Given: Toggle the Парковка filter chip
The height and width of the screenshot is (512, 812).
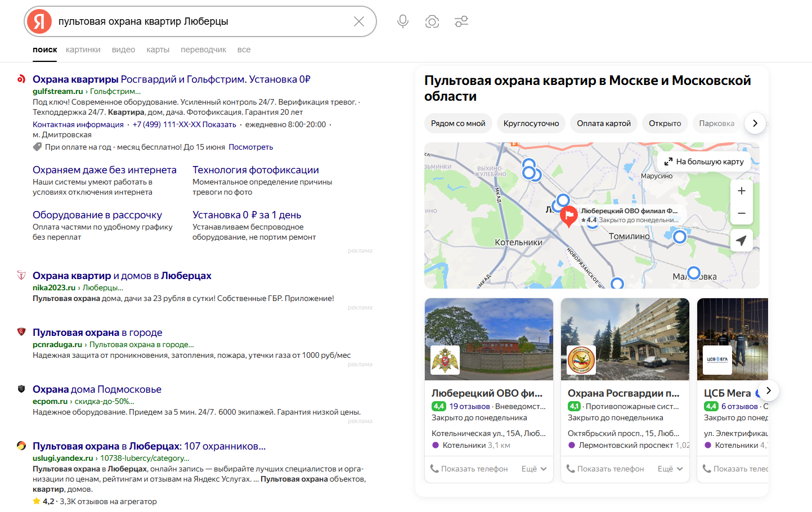Looking at the screenshot, I should [x=717, y=123].
